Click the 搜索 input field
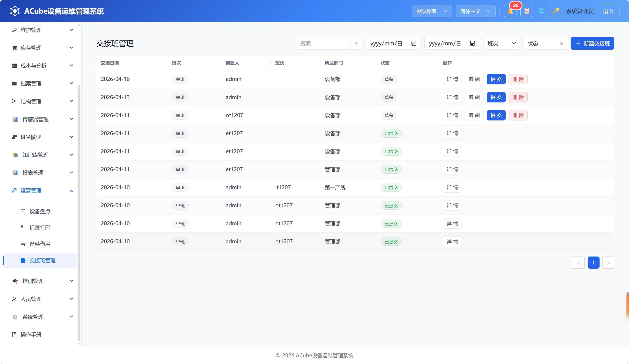This screenshot has width=629, height=364. 323,44
